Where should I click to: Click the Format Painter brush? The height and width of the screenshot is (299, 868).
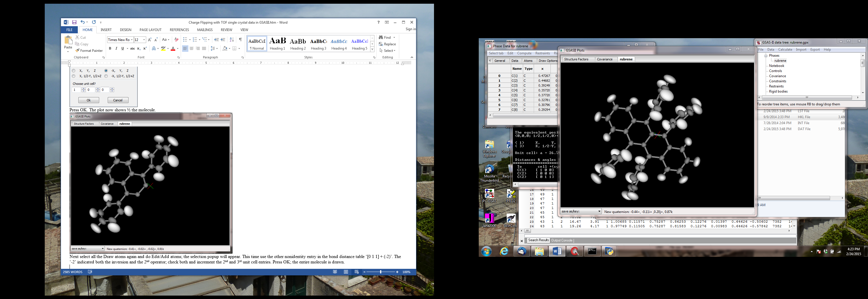78,50
